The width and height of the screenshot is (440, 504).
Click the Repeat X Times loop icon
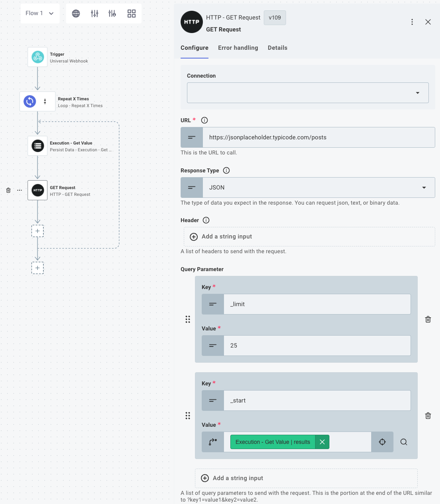click(29, 101)
